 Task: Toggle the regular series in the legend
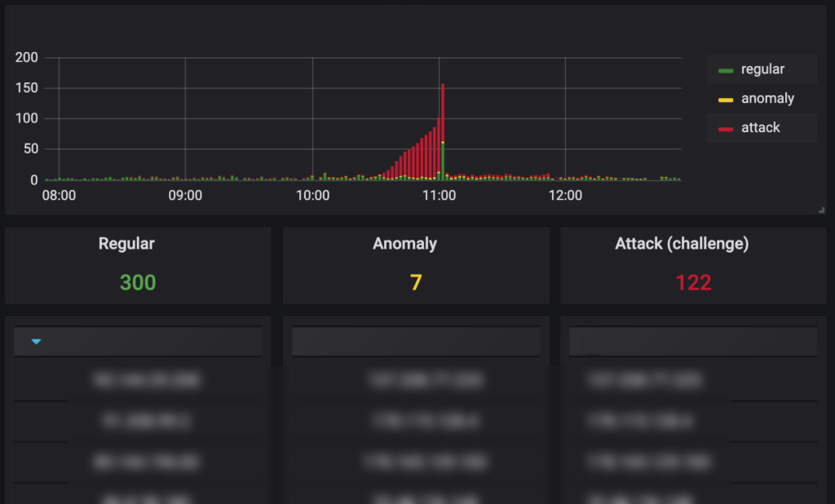pos(762,69)
